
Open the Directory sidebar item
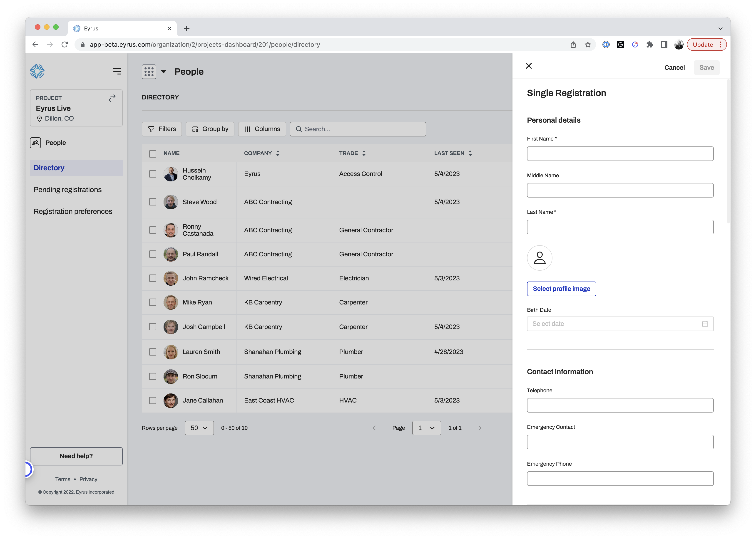click(x=76, y=168)
